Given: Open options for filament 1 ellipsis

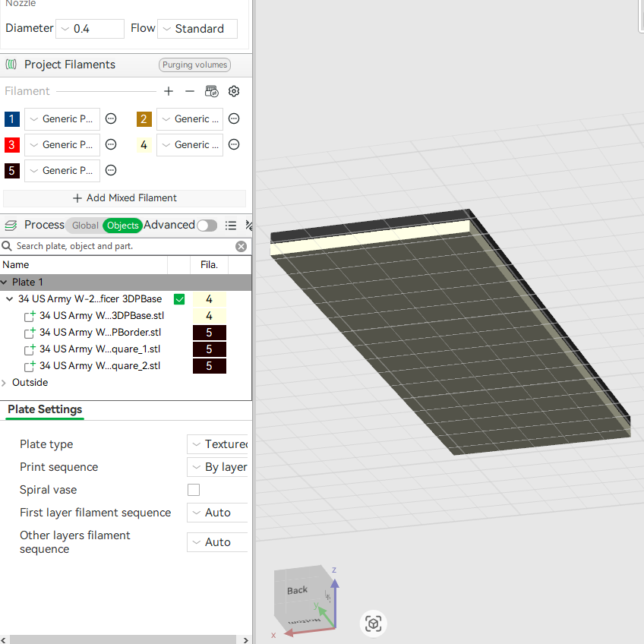Looking at the screenshot, I should pyautogui.click(x=111, y=118).
